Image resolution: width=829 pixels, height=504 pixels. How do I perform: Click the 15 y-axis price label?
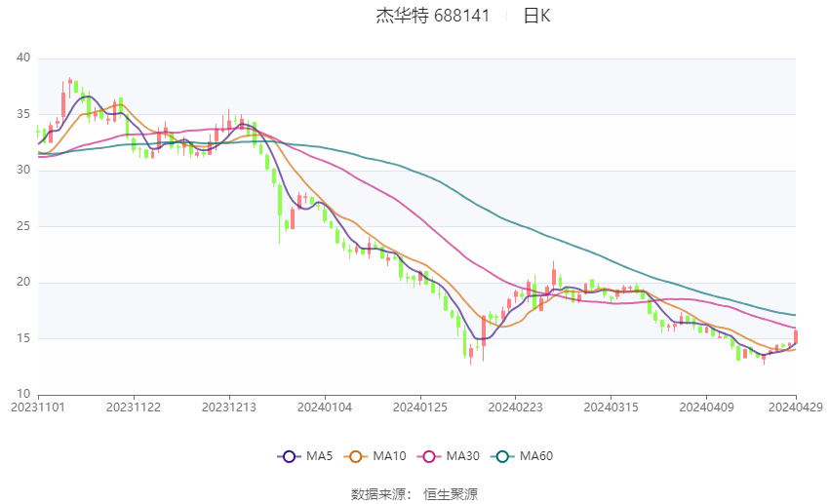click(x=23, y=338)
